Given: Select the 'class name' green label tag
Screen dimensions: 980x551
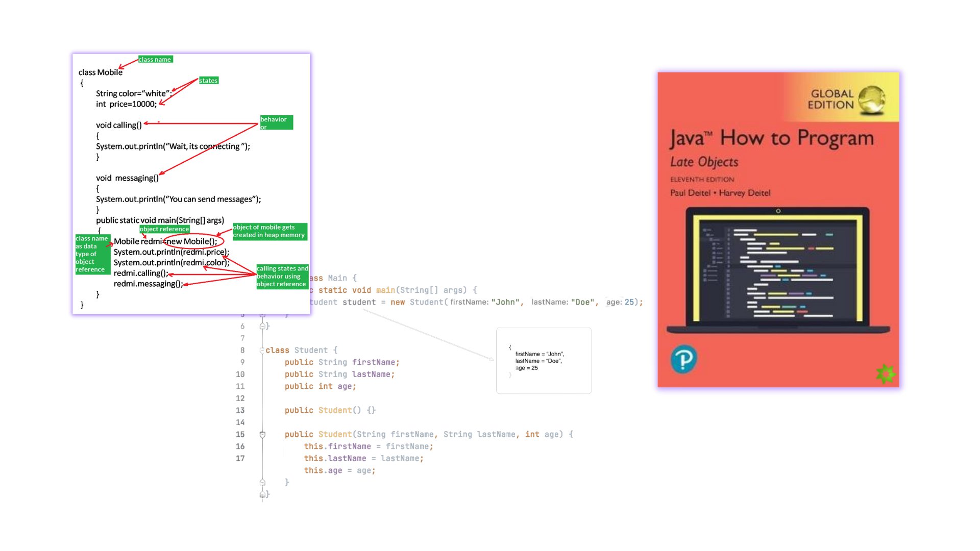Looking at the screenshot, I should click(155, 59).
